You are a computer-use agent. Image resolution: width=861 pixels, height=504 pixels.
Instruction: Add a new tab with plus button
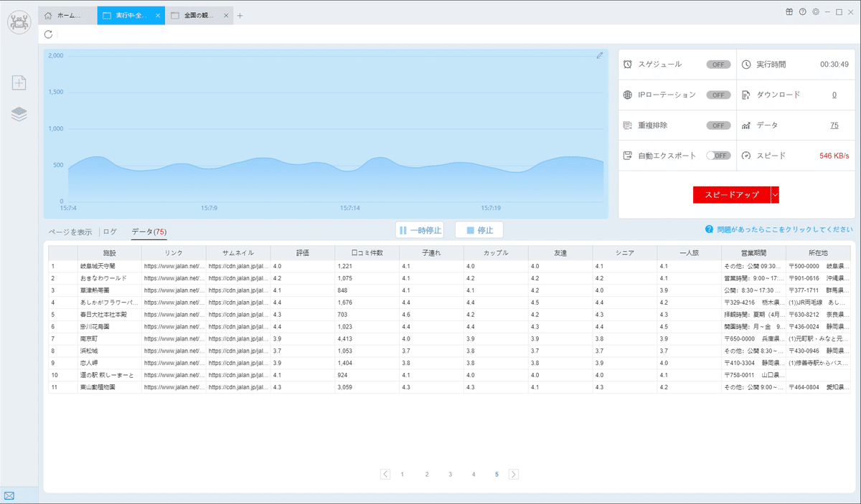(240, 16)
